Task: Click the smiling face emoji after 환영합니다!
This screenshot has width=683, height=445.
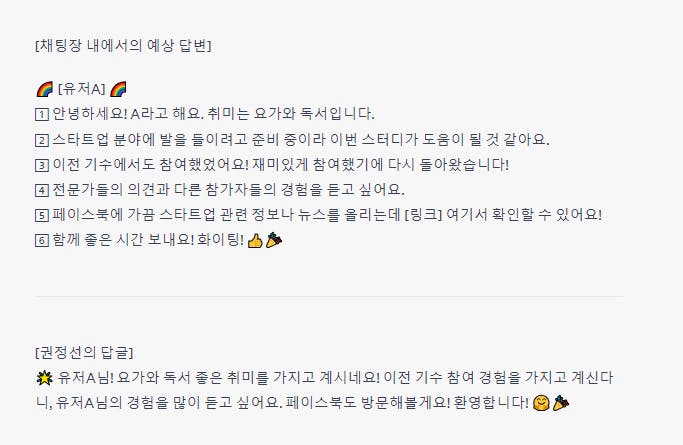Action: click(541, 403)
